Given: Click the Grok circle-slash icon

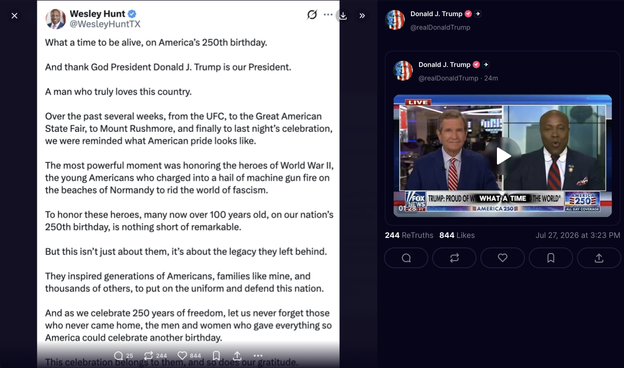Looking at the screenshot, I should (x=312, y=15).
